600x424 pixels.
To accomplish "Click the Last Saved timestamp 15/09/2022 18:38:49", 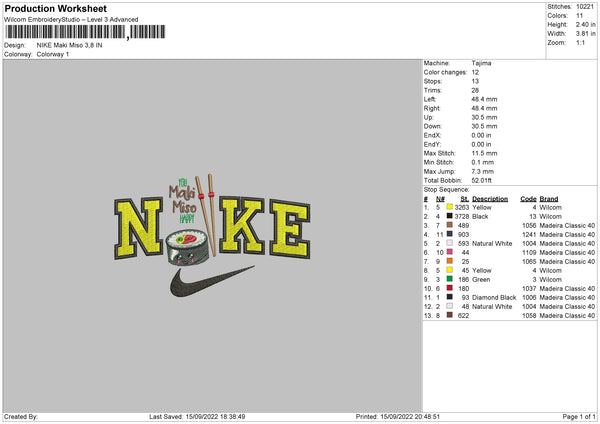I will pyautogui.click(x=215, y=417).
